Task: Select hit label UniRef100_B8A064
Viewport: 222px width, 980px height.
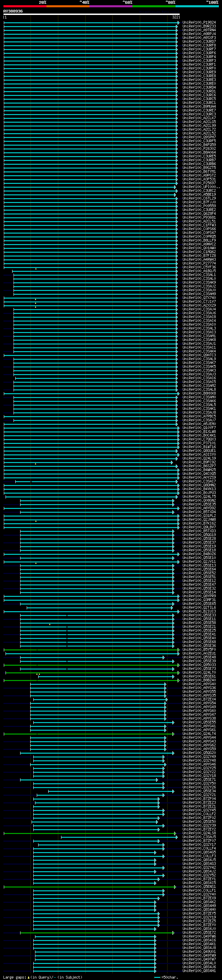Action: pyautogui.click(x=199, y=152)
